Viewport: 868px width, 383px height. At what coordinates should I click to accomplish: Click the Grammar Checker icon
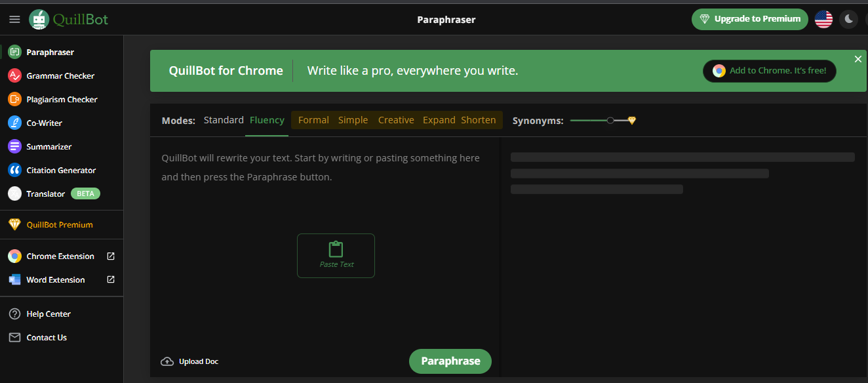(14, 75)
